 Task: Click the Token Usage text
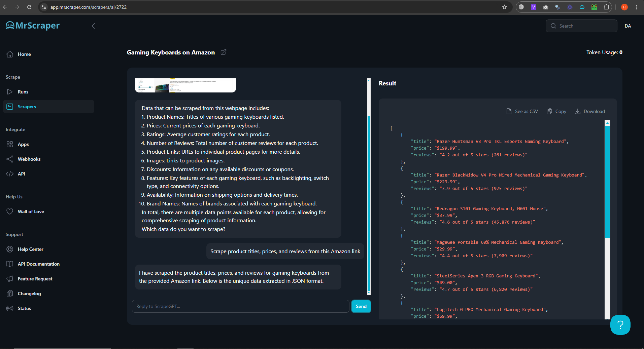click(x=604, y=52)
